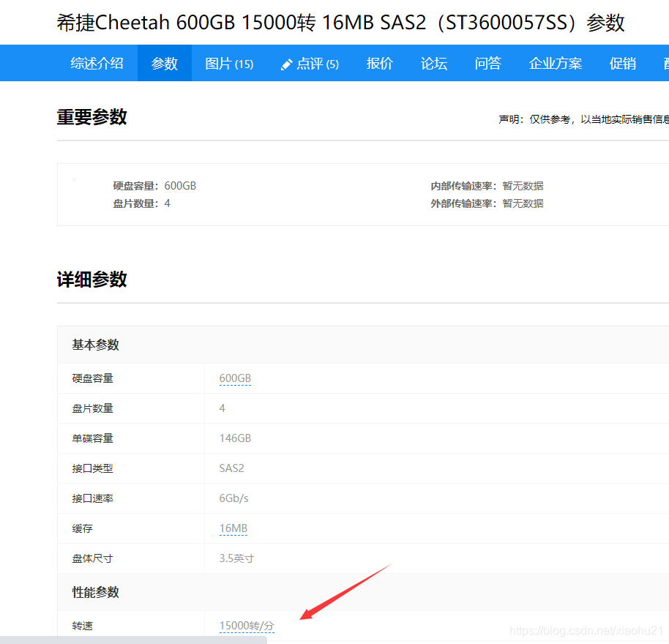Screen dimensions: 669x644
Task: Click the 3.5英寸 value
Action: (x=236, y=558)
